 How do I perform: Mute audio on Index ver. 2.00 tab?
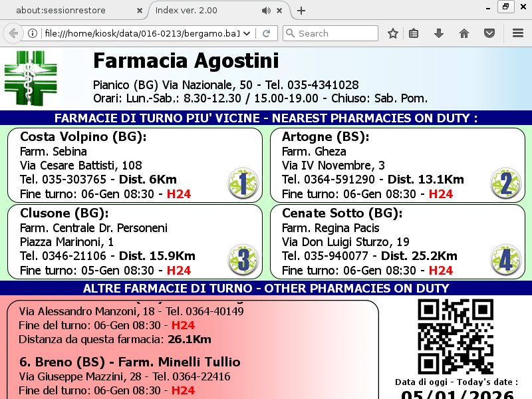click(267, 11)
